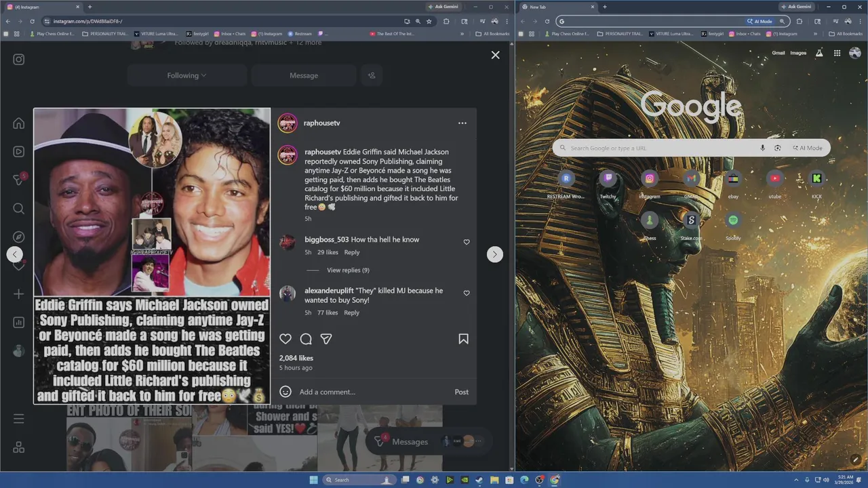The height and width of the screenshot is (488, 868).
Task: Open PERSONALITY TRAI... bookmark folder right window
Action: pyautogui.click(x=621, y=33)
